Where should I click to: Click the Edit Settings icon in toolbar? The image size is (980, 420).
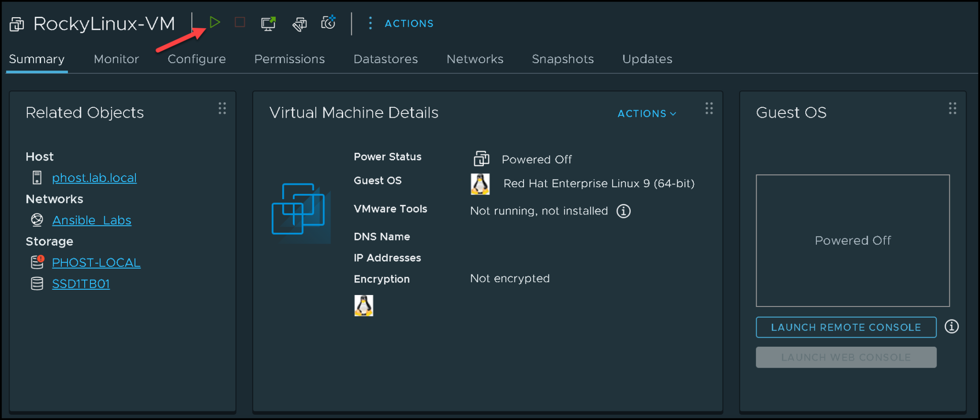(x=300, y=23)
